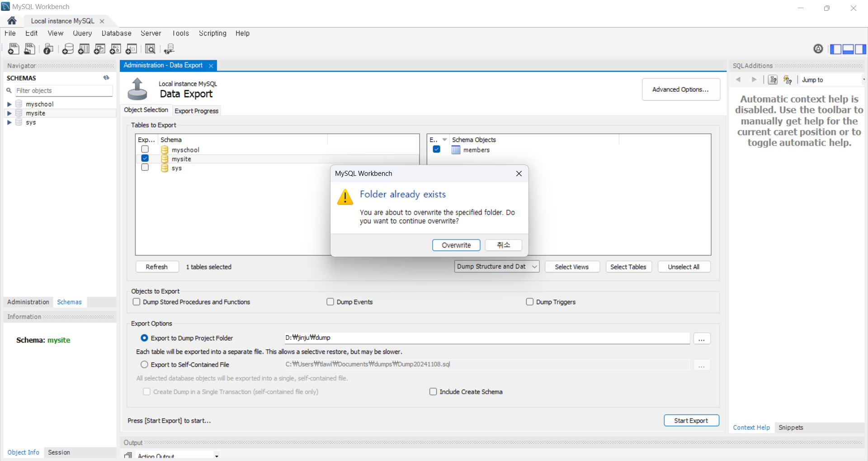Click the Refresh tables button
This screenshot has width=868, height=461.
point(157,267)
